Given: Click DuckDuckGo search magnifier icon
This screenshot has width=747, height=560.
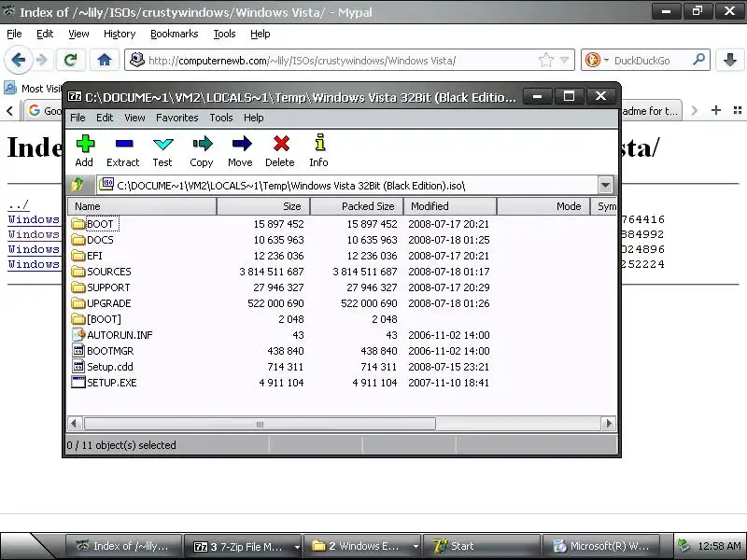Looking at the screenshot, I should click(x=698, y=60).
